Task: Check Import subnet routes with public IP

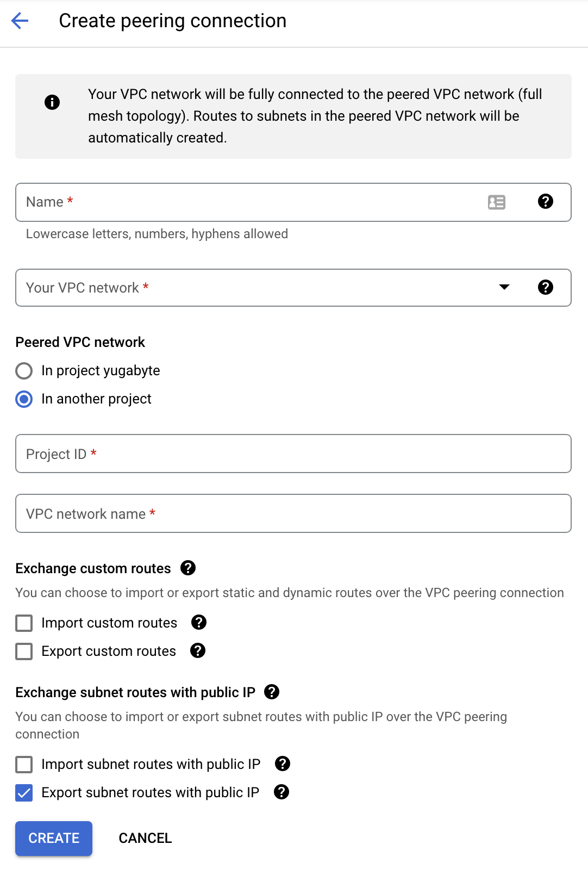Action: 23,764
